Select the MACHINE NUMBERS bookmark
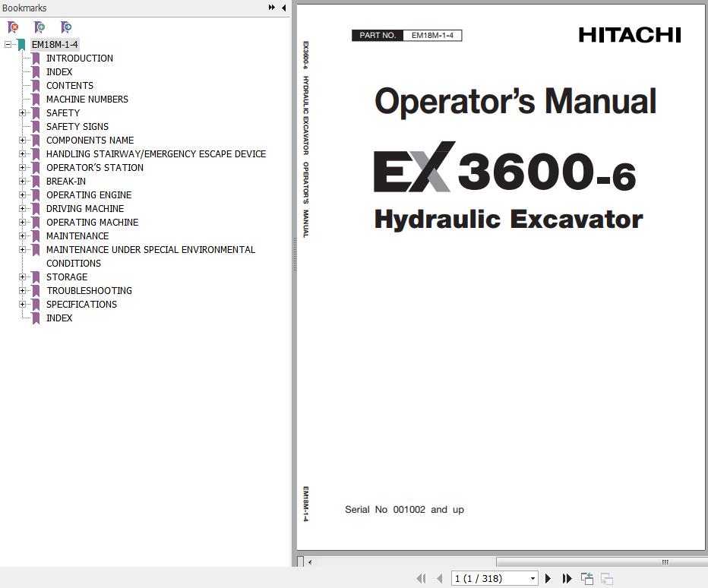This screenshot has width=708, height=588. 87,100
